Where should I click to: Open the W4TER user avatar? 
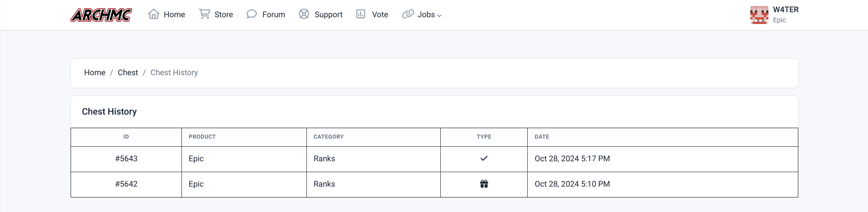pos(759,15)
